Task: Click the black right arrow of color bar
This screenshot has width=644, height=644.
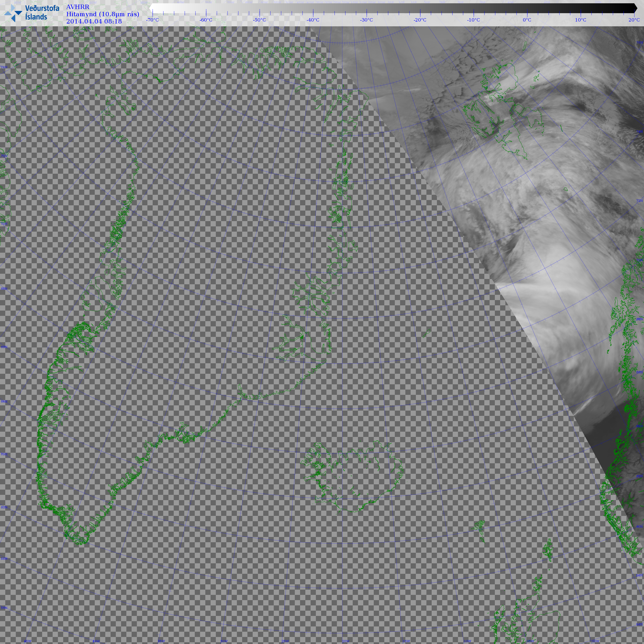Action: [635, 8]
